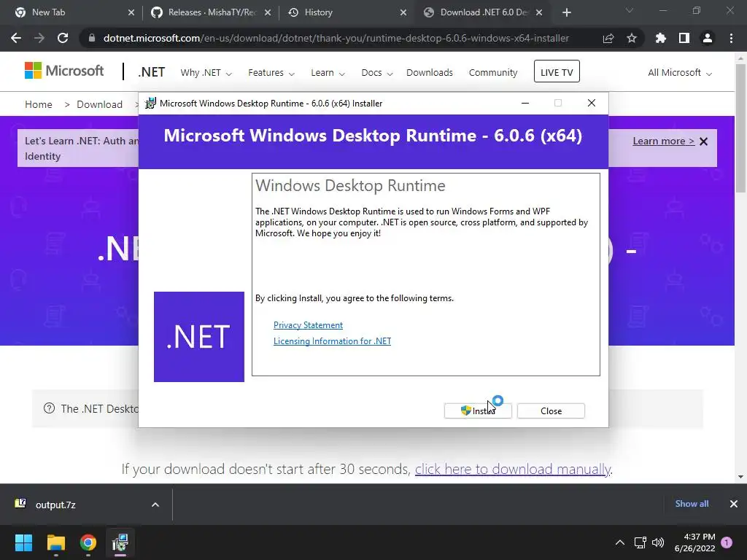
Task: Click the help icon beside The .NET Desktop text
Action: [x=49, y=408]
